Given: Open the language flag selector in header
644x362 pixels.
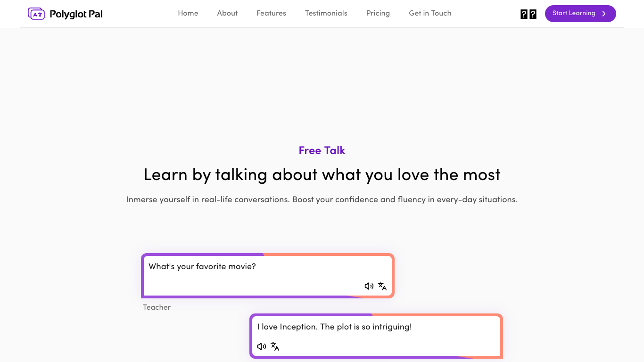Looking at the screenshot, I should (528, 14).
